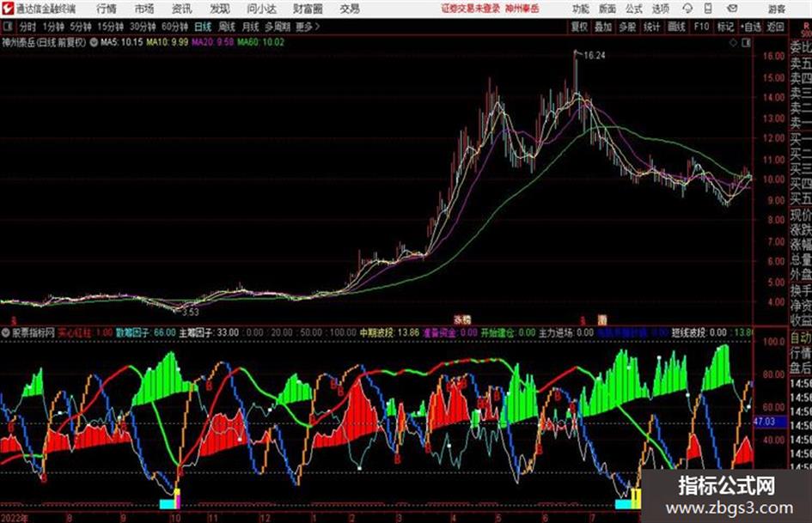The width and height of the screenshot is (812, 523).
Task: Open the 财富圈 menu
Action: [308, 9]
